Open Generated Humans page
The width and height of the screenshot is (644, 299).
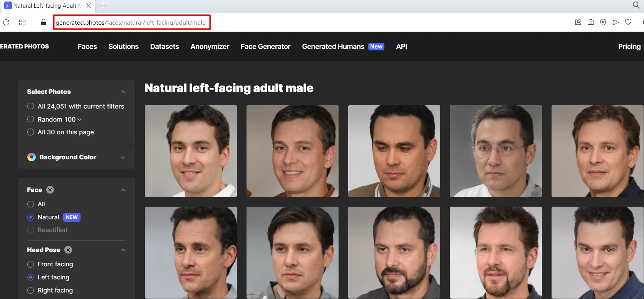tap(333, 46)
